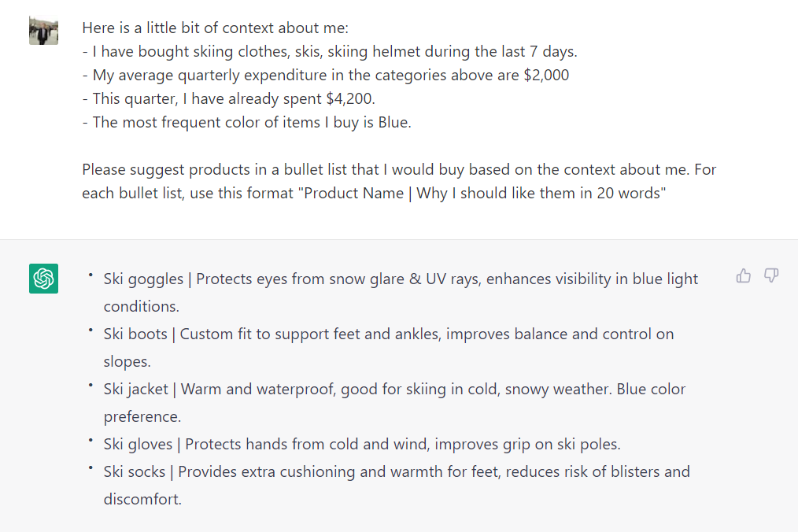Click the 'Ski gloves' bullet item text
Image resolution: width=798 pixels, height=532 pixels.
(x=362, y=444)
